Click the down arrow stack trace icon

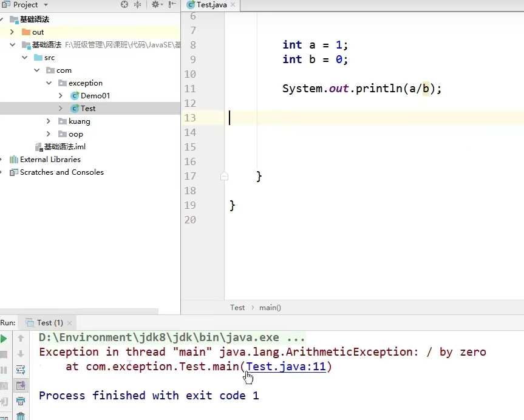pos(21,354)
